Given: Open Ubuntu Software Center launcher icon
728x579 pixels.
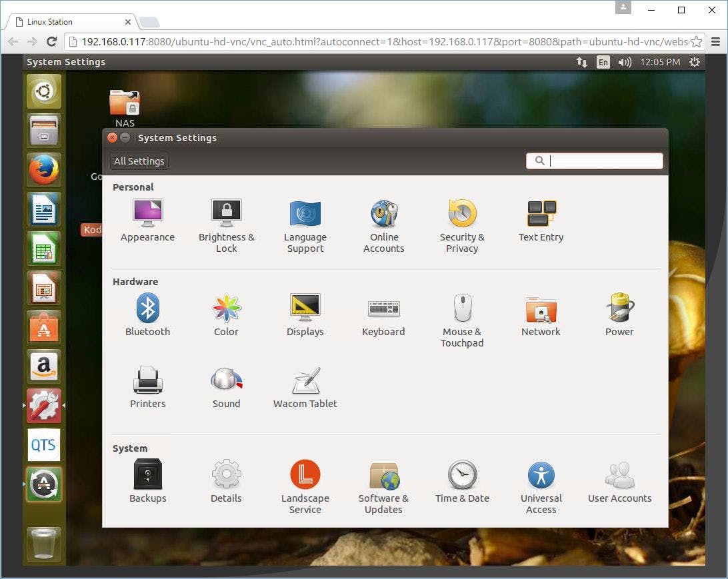Looking at the screenshot, I should coord(43,327).
